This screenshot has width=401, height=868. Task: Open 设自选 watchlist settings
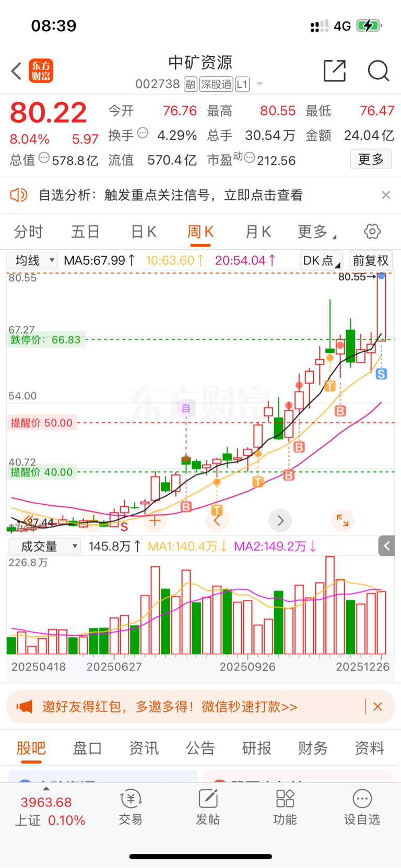coord(362,807)
